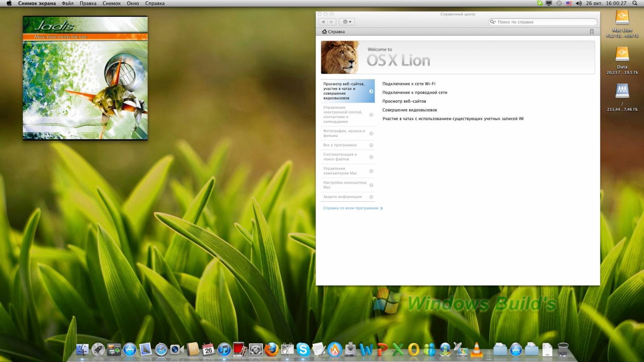Open Снимок menu
The height and width of the screenshot is (362, 644).
[111, 3]
